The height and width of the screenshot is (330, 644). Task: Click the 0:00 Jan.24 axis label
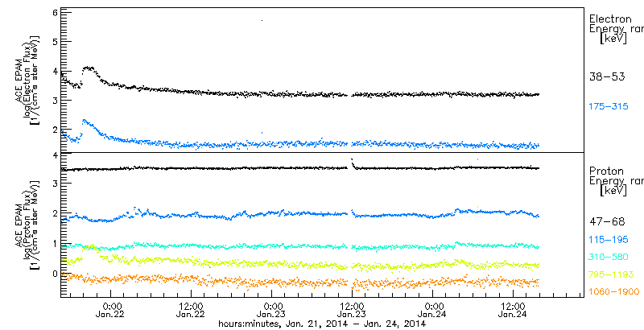[x=433, y=311]
